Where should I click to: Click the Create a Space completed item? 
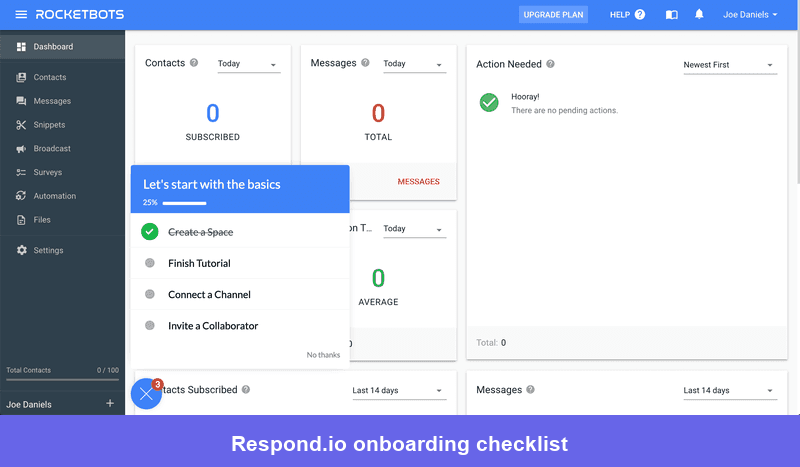pyautogui.click(x=240, y=232)
